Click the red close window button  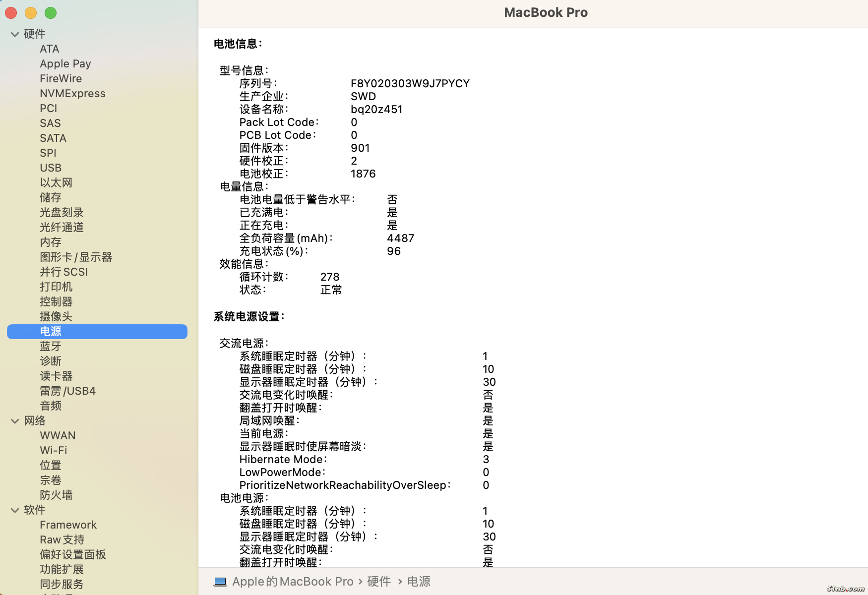click(11, 13)
